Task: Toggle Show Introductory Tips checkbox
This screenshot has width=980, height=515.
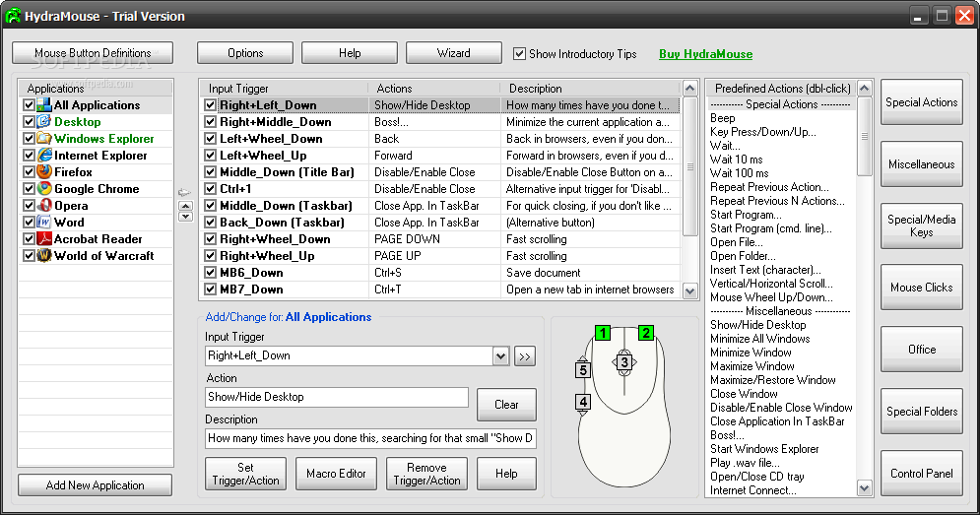Action: pyautogui.click(x=519, y=54)
